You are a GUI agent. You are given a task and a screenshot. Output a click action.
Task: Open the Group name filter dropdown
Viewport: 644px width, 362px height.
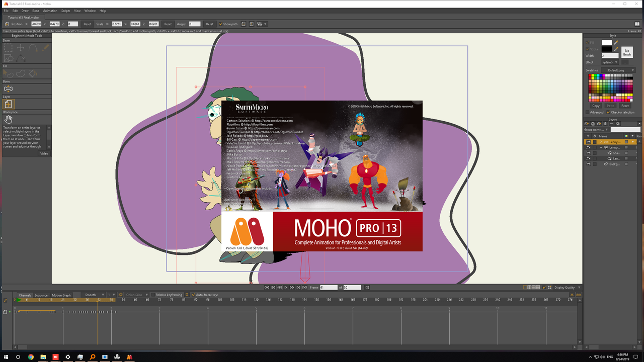(597, 130)
